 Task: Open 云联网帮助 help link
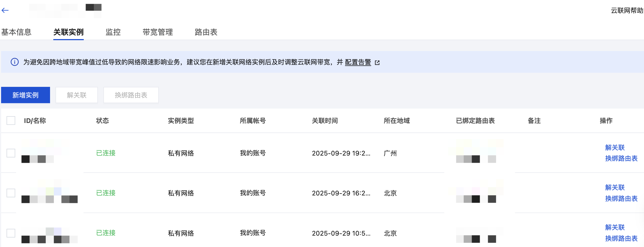pyautogui.click(x=627, y=11)
